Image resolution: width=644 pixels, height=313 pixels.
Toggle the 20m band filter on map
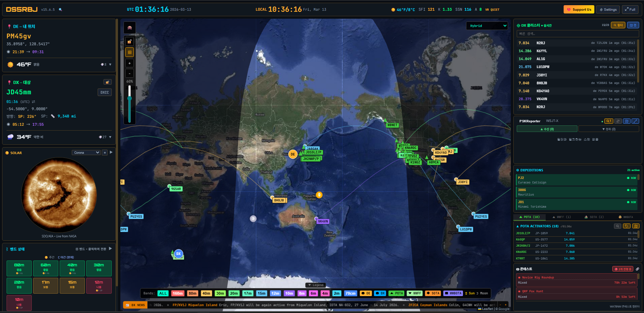(234, 293)
